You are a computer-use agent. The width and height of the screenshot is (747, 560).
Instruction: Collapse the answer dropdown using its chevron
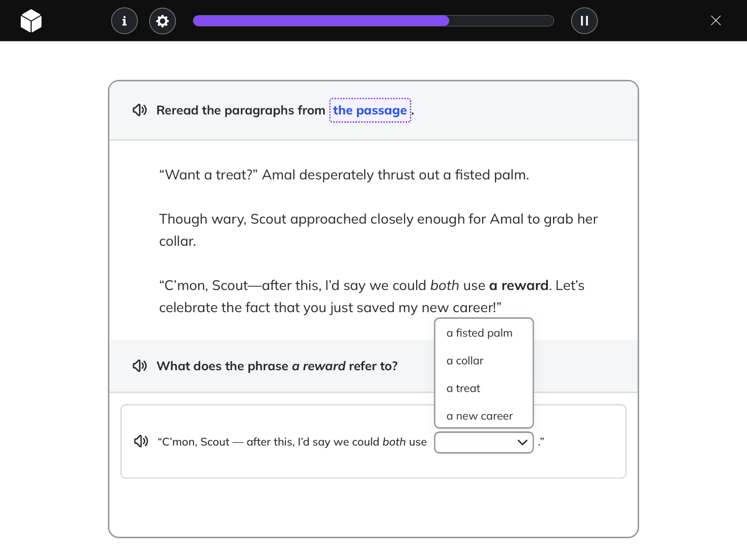coord(522,442)
